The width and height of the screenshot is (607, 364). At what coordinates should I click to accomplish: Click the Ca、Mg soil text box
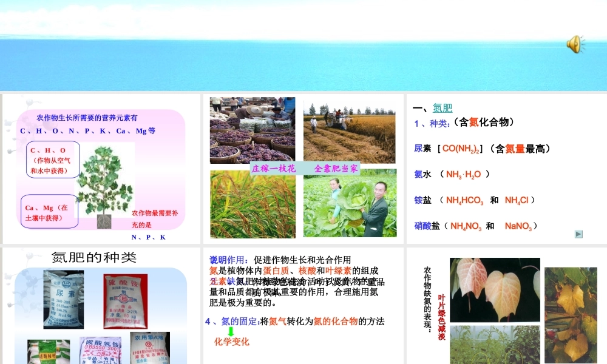coord(50,212)
